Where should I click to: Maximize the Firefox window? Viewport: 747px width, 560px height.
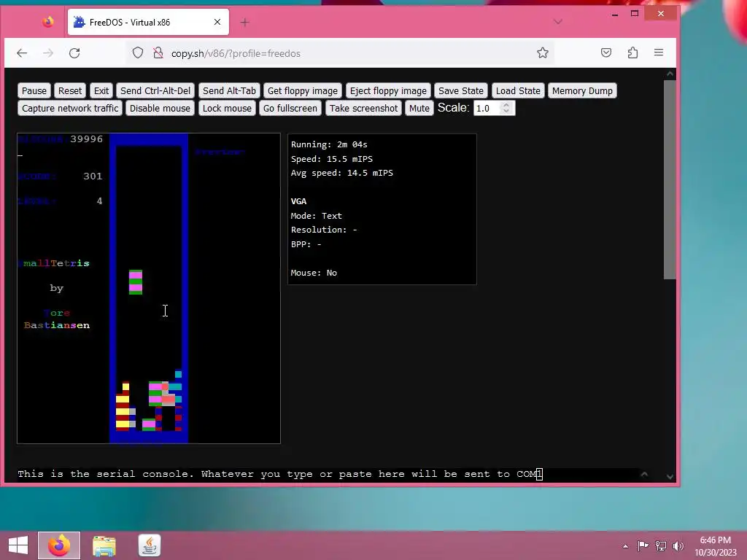(x=635, y=13)
